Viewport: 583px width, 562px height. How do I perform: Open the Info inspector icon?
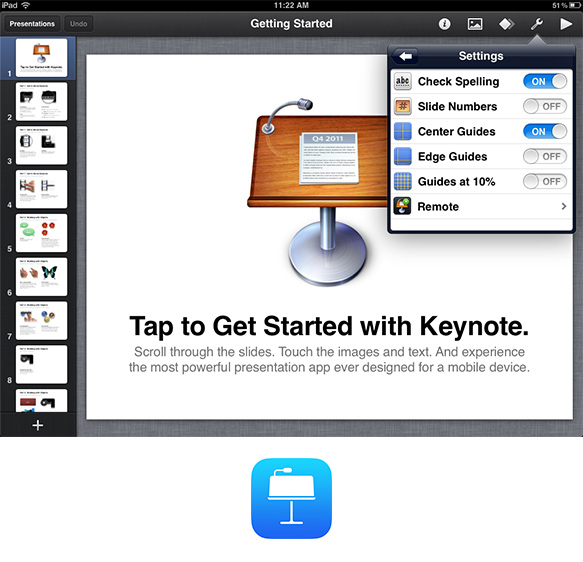point(444,24)
